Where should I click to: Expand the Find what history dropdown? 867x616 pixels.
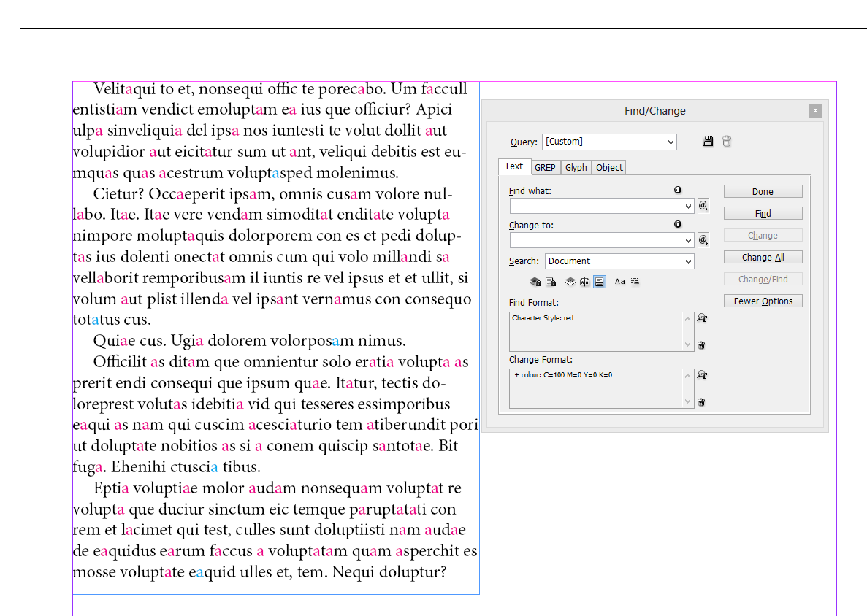688,206
